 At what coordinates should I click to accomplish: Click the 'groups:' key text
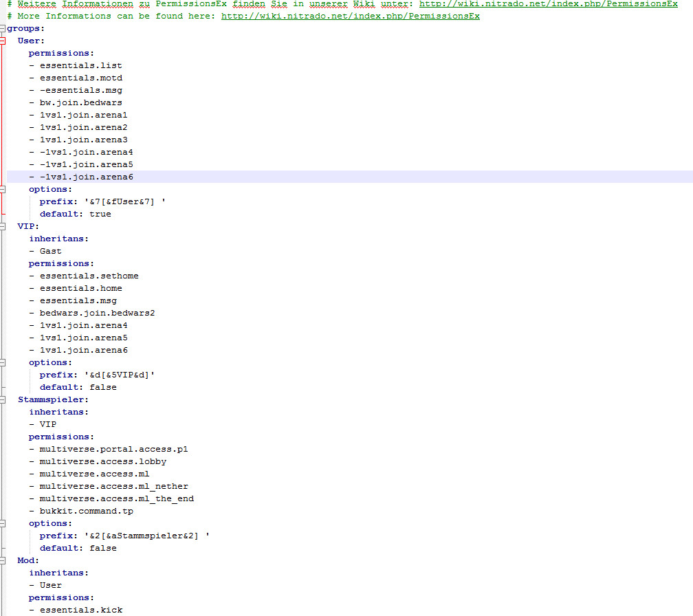click(25, 29)
